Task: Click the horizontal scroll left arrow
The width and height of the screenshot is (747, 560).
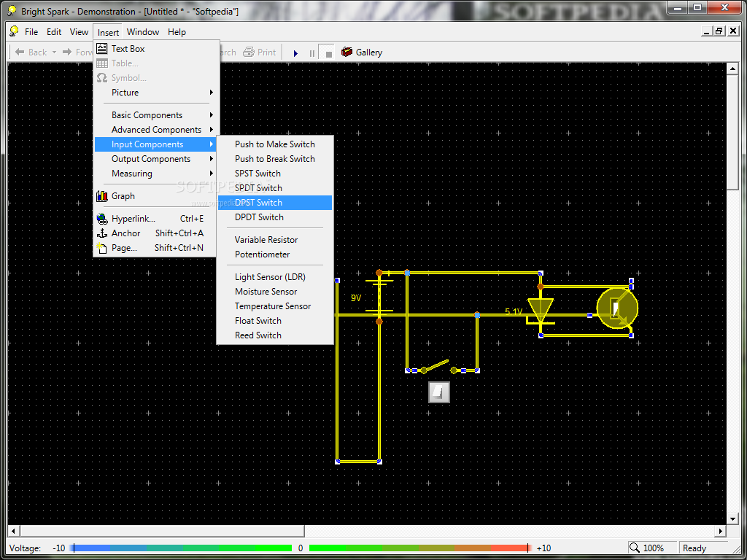Action: [x=13, y=531]
